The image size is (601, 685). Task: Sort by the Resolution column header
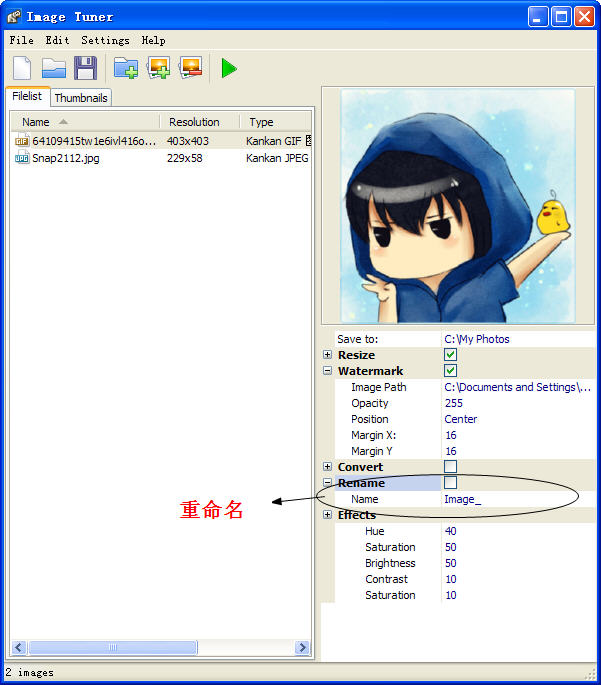coord(200,122)
